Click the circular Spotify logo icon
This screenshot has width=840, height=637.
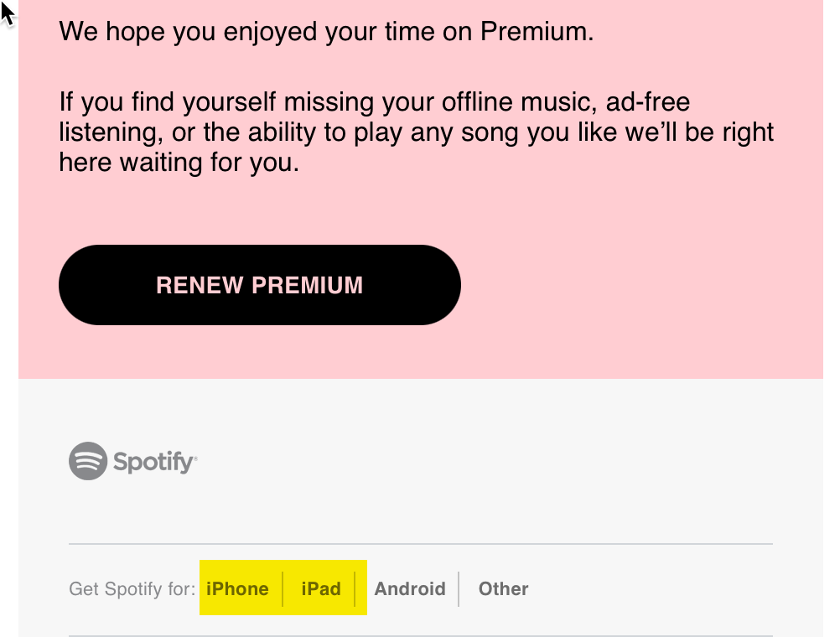[x=88, y=461]
